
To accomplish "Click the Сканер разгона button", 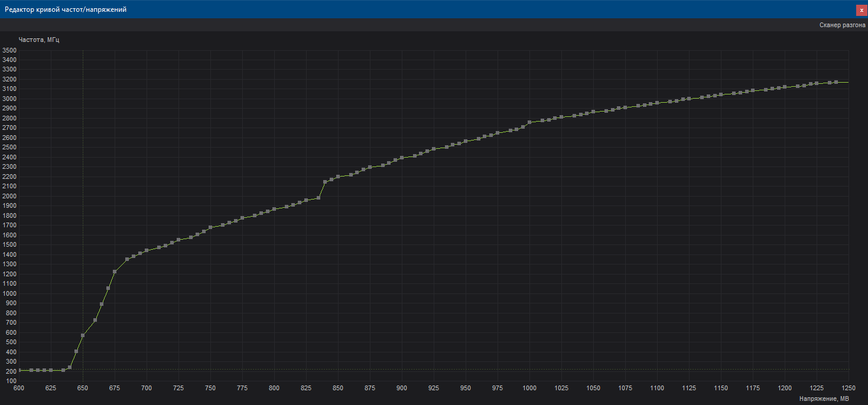I will point(842,25).
